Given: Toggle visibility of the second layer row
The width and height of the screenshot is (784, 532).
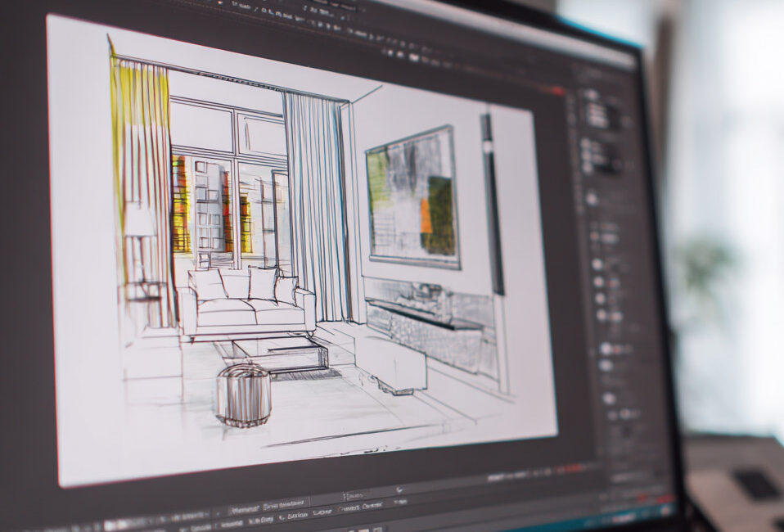Looking at the screenshot, I should click(600, 282).
